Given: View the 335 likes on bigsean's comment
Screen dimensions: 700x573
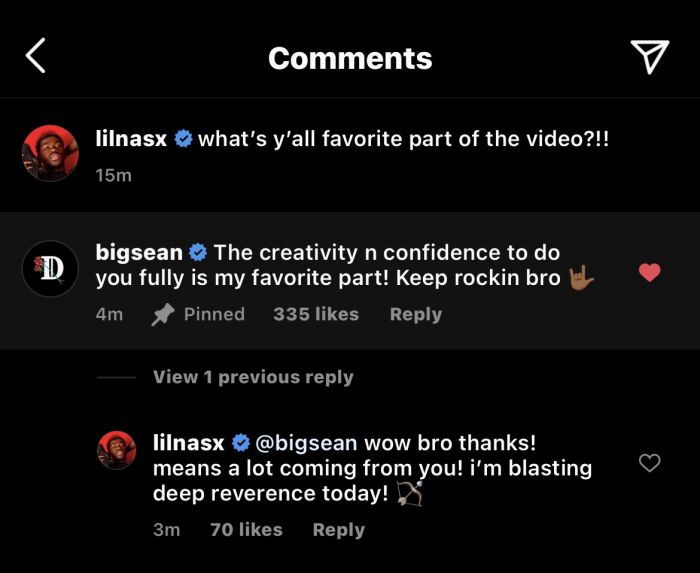Looking at the screenshot, I should click(316, 314).
